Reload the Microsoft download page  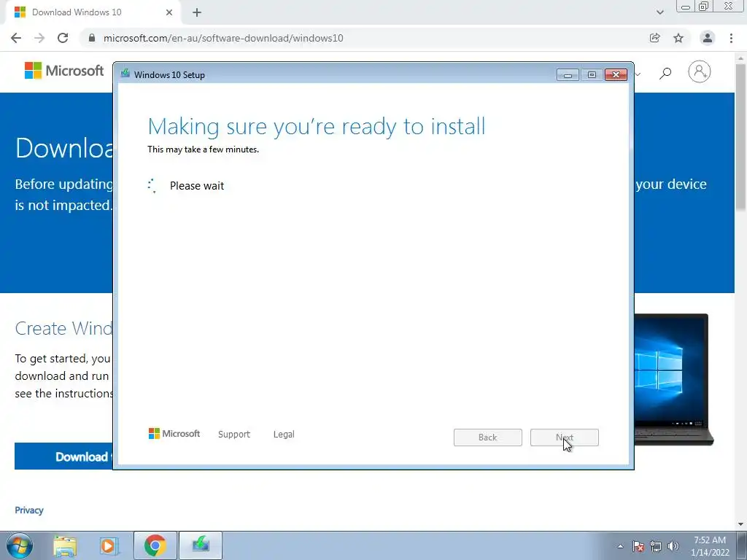coord(63,38)
